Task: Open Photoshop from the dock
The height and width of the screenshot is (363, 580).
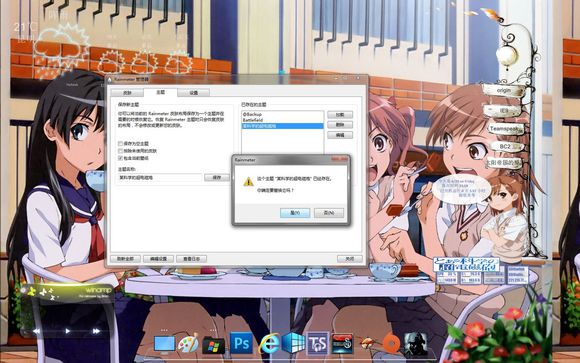Action: pos(242,344)
